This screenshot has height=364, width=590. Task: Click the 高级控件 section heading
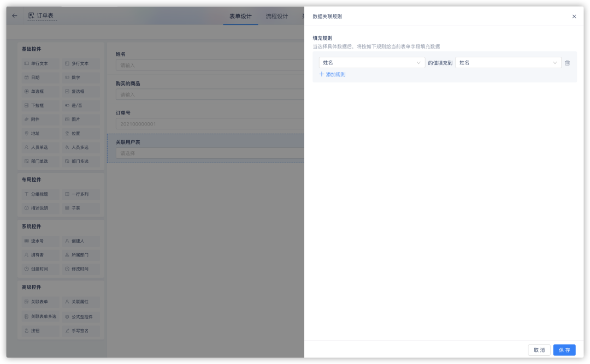[x=31, y=287]
